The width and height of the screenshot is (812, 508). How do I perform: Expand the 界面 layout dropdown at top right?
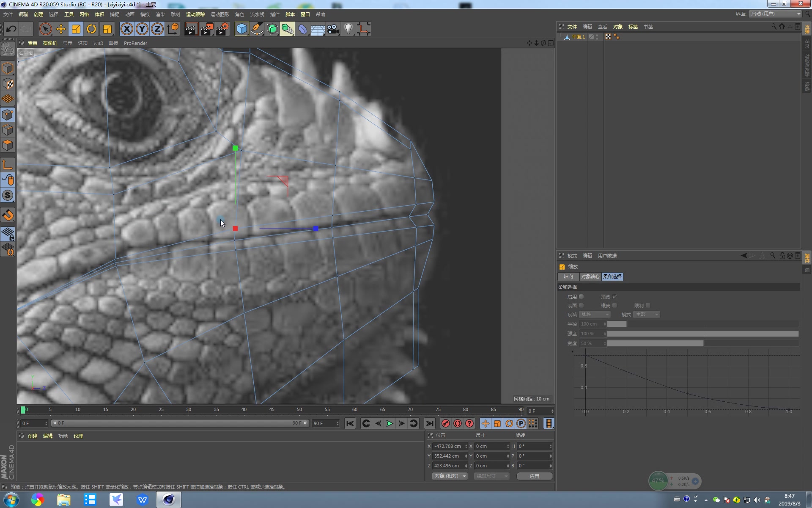click(775, 14)
